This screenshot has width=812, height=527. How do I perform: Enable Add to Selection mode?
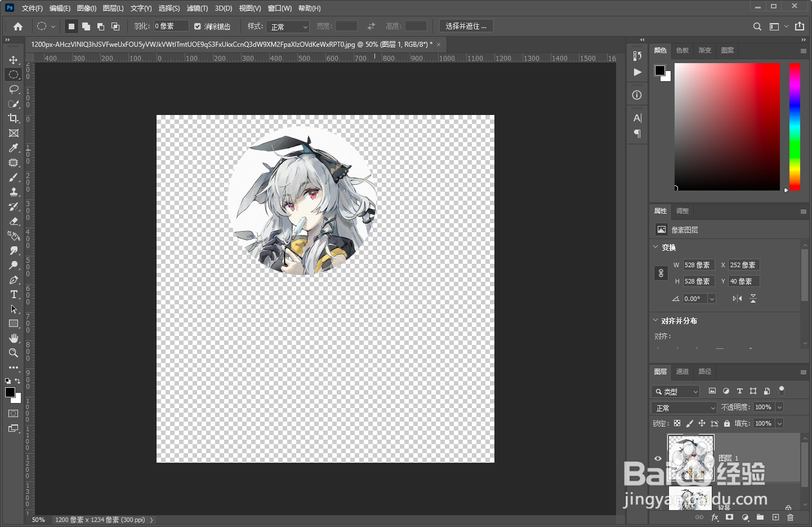click(x=86, y=26)
